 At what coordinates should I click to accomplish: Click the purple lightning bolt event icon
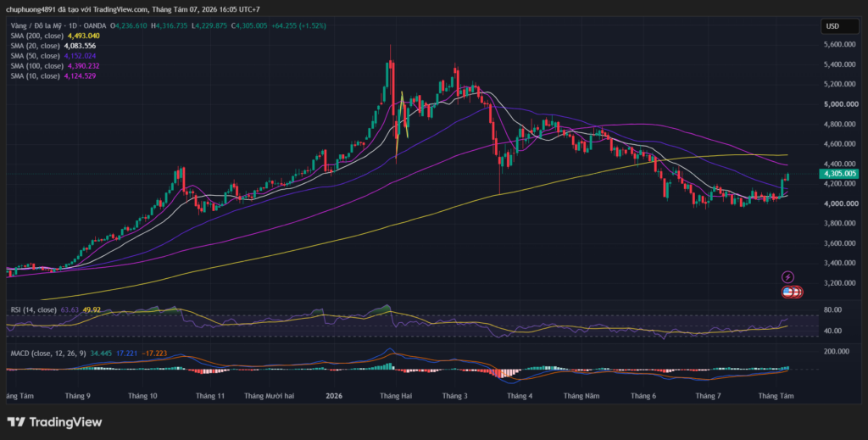pos(787,276)
